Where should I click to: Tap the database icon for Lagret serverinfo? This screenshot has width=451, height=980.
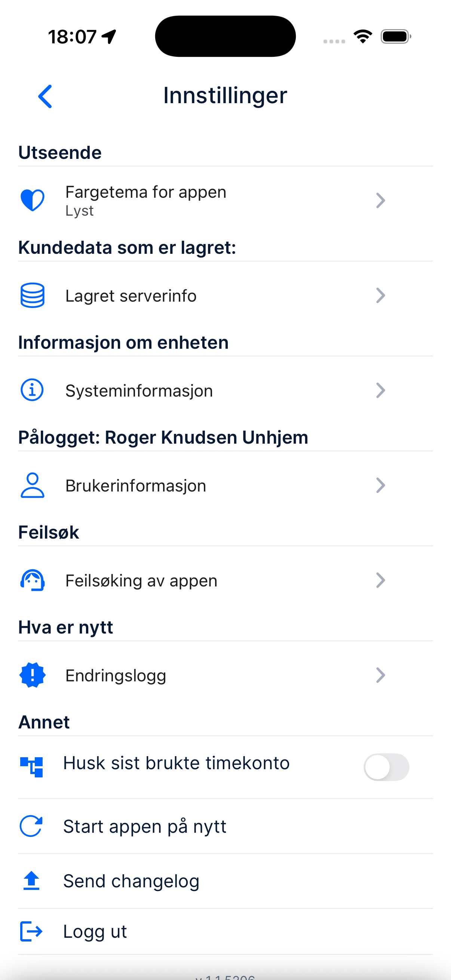click(x=33, y=295)
